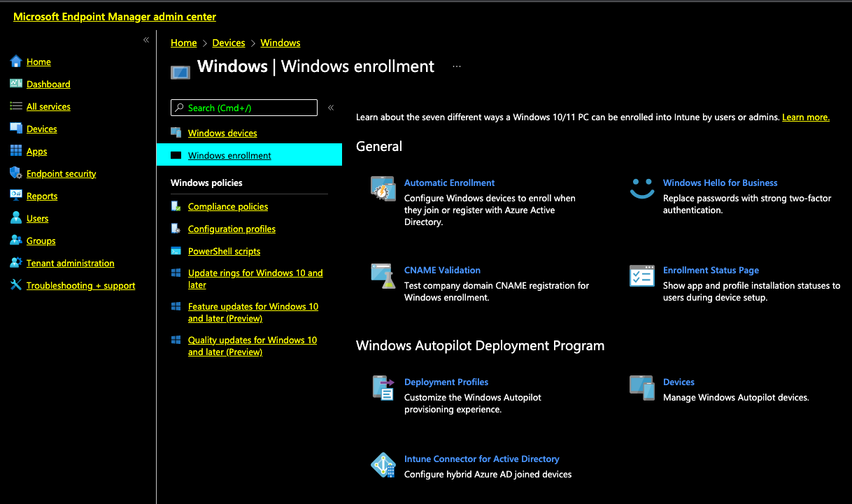
Task: Open Windows Hello for Business link
Action: (720, 182)
